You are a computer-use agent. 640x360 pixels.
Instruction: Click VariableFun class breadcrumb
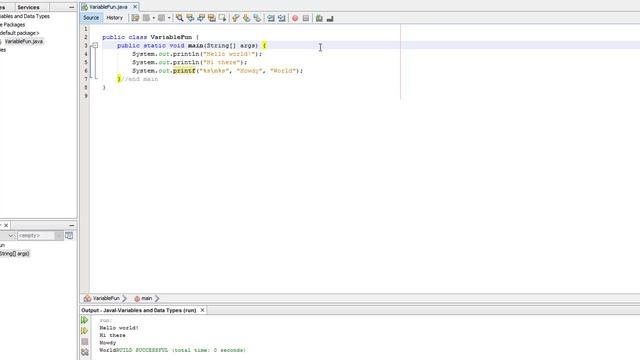click(102, 298)
